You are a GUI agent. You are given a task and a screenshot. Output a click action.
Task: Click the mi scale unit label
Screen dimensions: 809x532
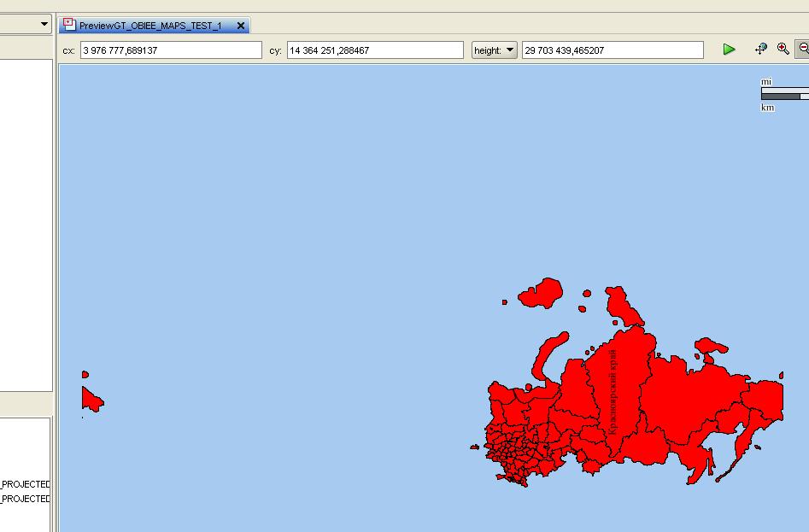click(766, 80)
